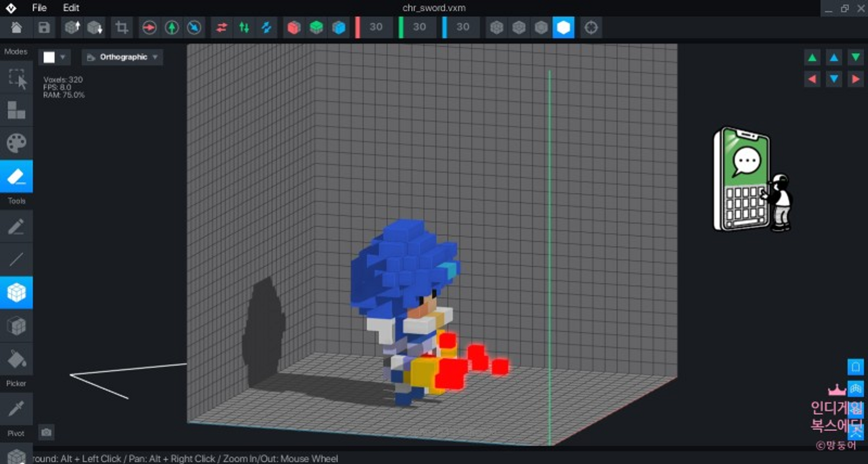This screenshot has width=868, height=464.
Task: Click the red left triangle view button
Action: point(812,79)
